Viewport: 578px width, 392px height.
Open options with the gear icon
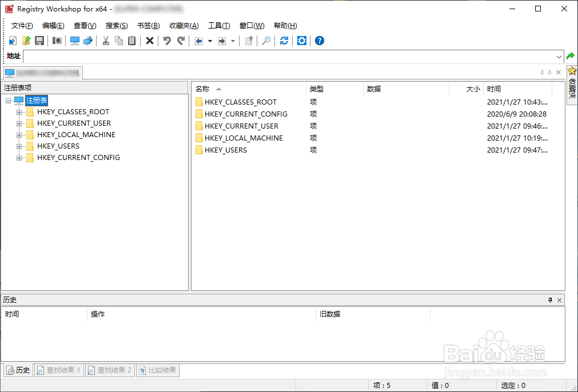point(302,41)
